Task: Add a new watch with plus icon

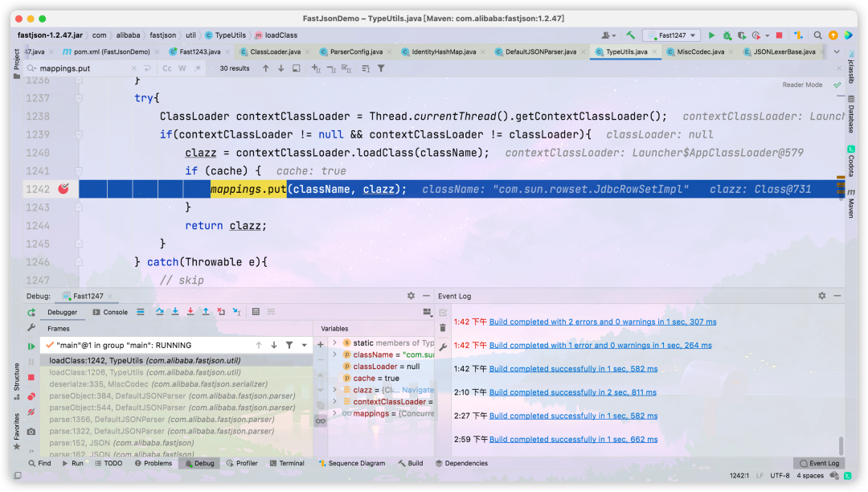Action: [321, 344]
